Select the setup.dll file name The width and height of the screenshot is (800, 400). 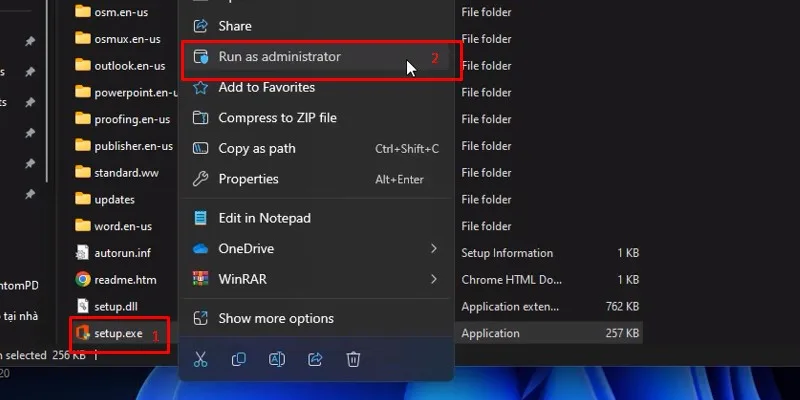pos(116,306)
